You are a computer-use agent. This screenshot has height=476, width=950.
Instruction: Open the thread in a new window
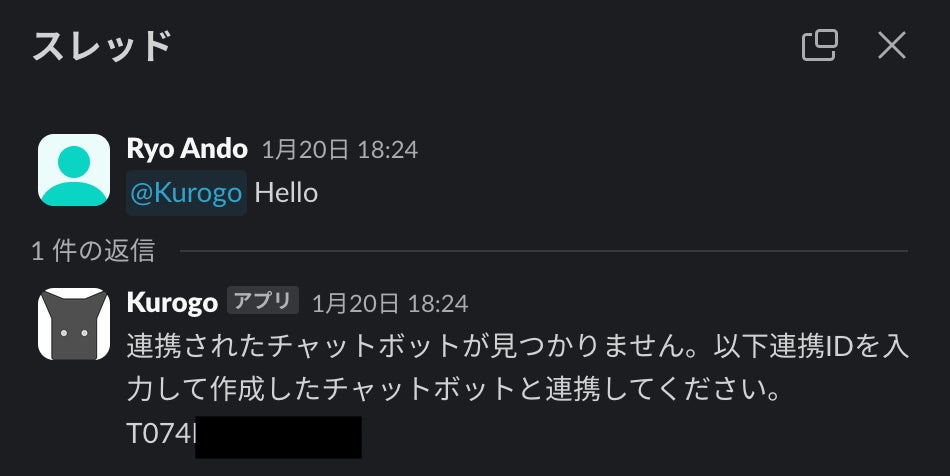click(819, 45)
